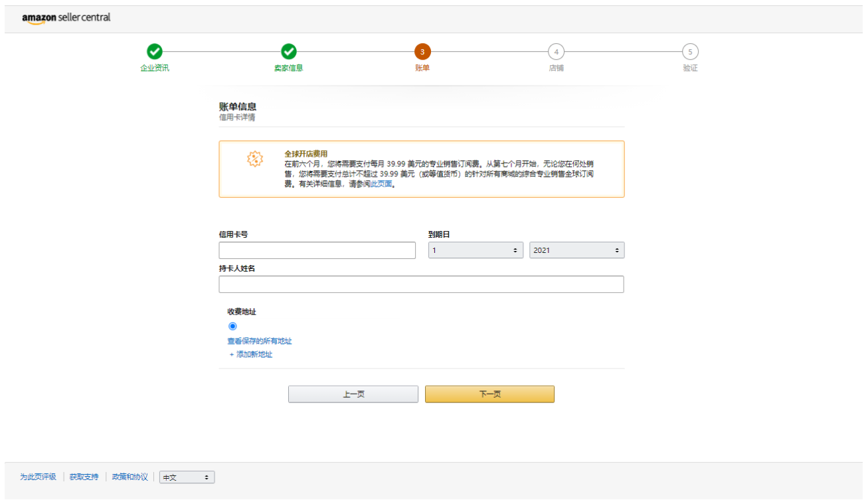This screenshot has width=868, height=502.
Task: Select the 收费地址 radio button
Action: tap(232, 326)
